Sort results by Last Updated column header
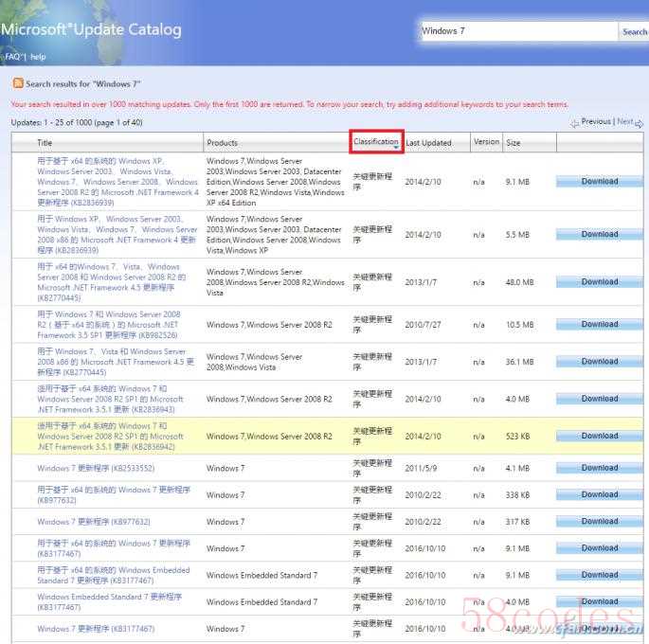This screenshot has height=644, width=649. tap(428, 143)
